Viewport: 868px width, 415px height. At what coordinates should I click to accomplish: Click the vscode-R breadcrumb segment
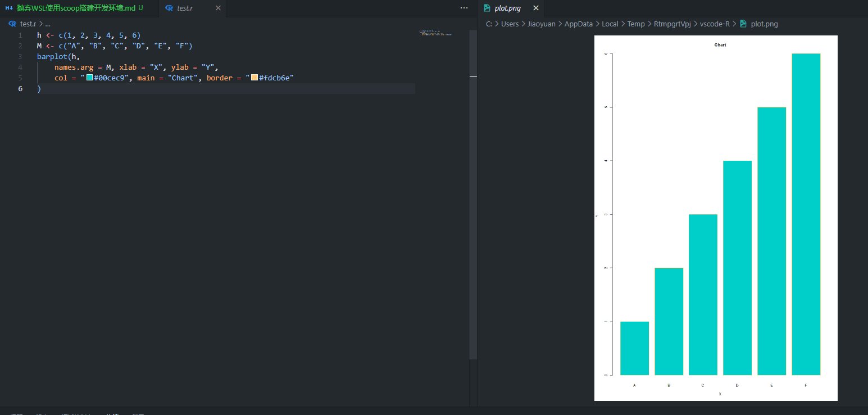click(715, 24)
